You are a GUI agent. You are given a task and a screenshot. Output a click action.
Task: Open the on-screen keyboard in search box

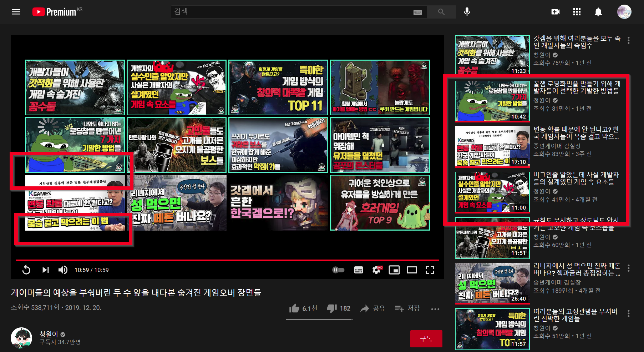[x=417, y=12]
